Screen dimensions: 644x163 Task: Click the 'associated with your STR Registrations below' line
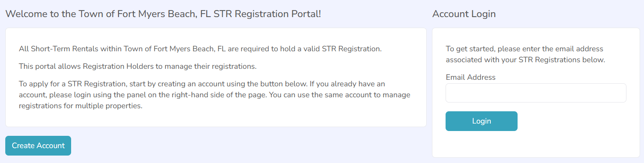click(x=525, y=60)
